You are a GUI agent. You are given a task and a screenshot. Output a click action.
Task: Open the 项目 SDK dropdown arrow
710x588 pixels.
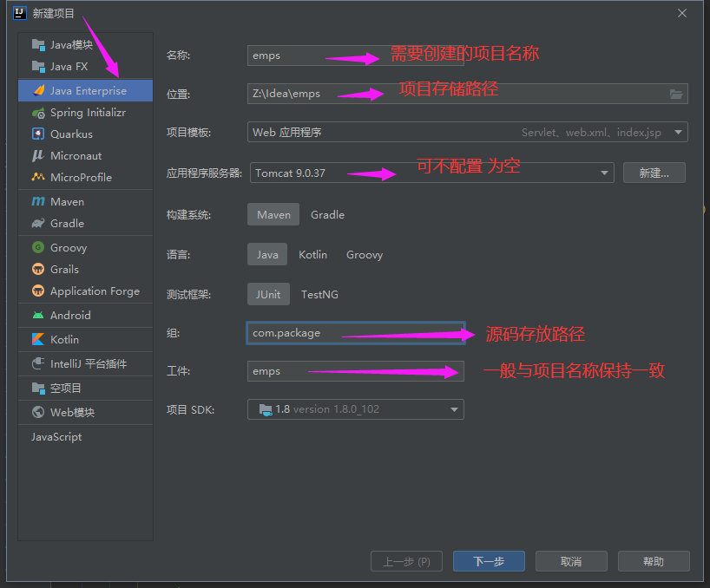[454, 409]
